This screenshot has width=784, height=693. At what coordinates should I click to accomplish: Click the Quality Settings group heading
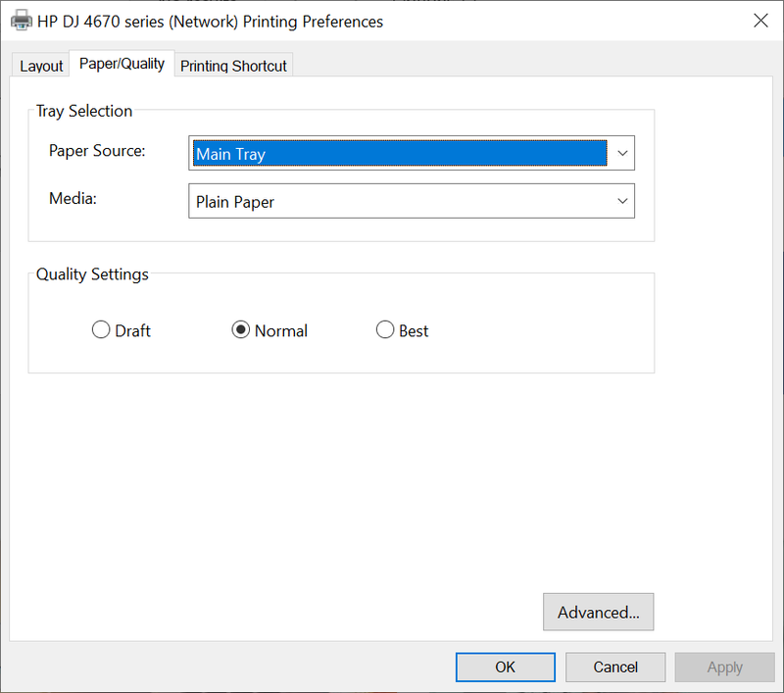click(x=92, y=274)
